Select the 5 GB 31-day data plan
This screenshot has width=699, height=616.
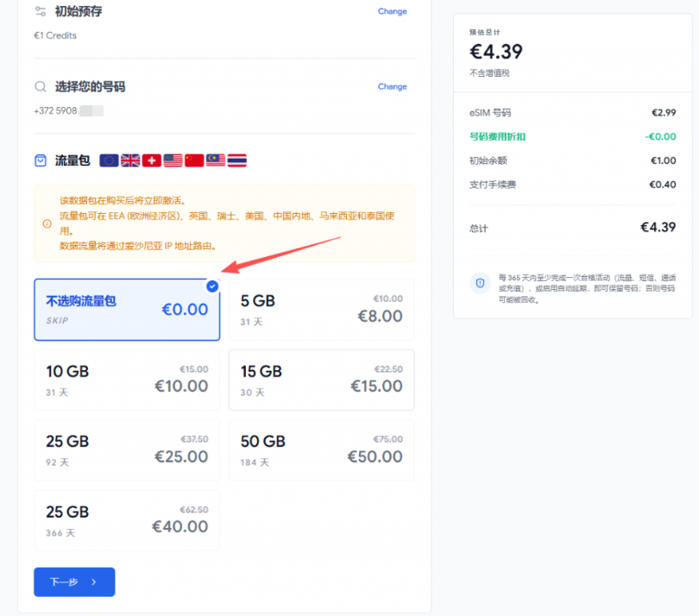[x=321, y=310]
